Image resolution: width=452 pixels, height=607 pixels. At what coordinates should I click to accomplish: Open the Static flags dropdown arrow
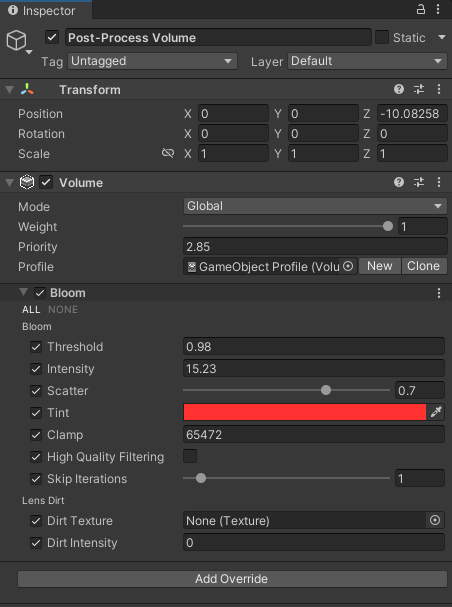tap(442, 38)
